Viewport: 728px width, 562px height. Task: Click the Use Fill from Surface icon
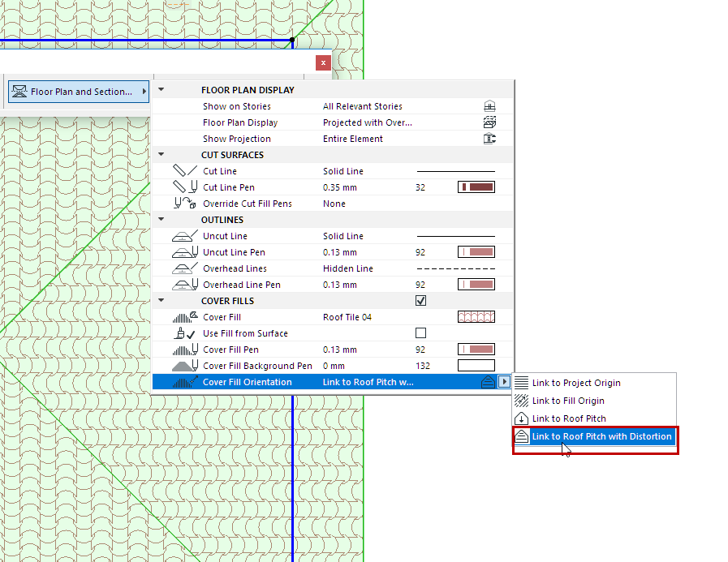185,333
